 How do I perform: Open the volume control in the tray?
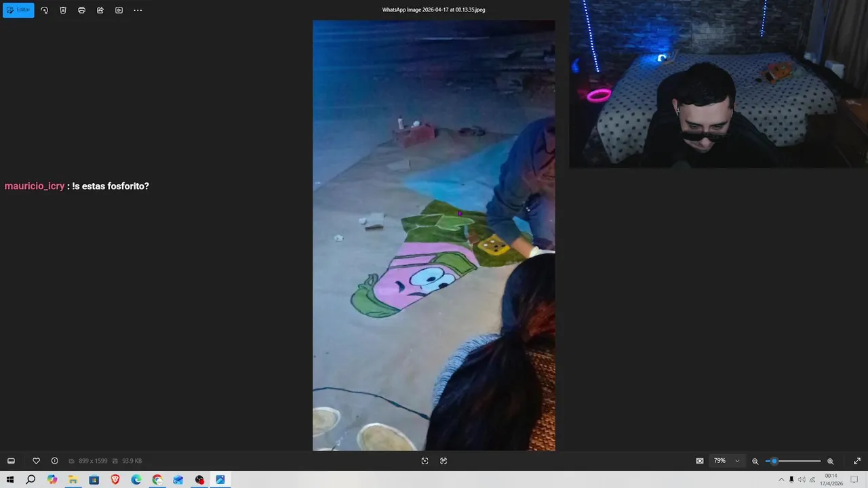pos(802,480)
